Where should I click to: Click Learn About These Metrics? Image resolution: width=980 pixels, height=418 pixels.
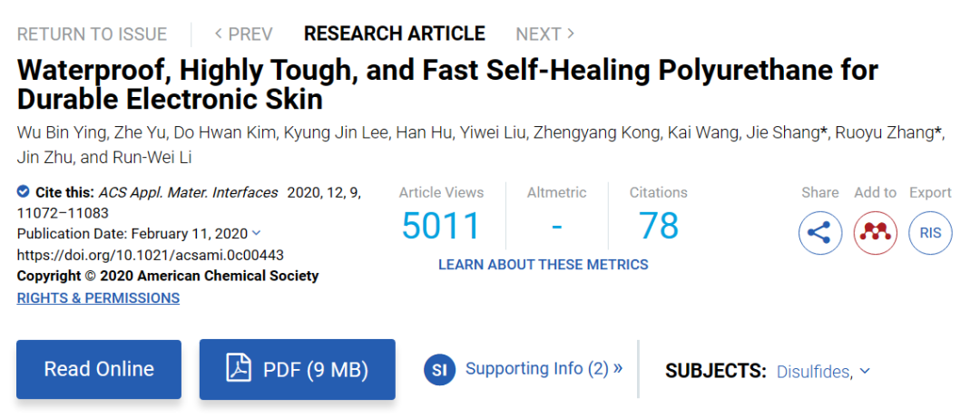click(543, 265)
